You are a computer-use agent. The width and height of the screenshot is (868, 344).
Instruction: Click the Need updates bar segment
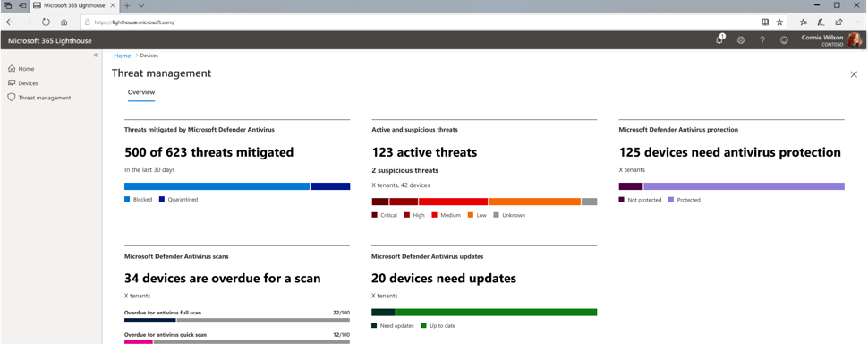click(x=383, y=313)
